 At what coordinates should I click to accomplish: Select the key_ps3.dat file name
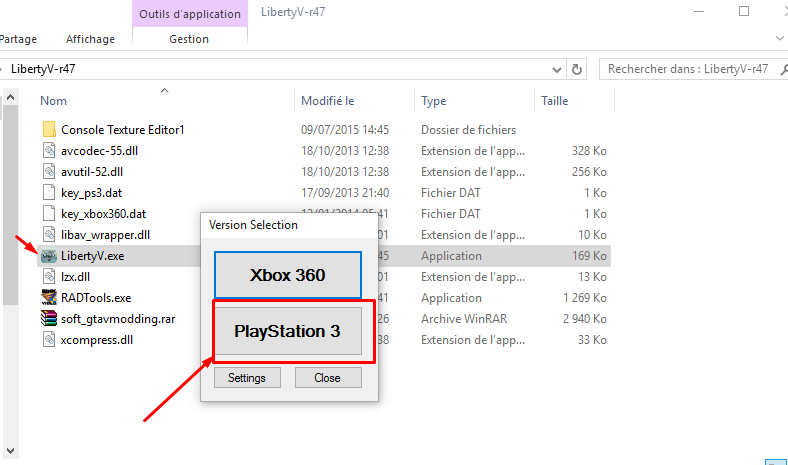[91, 193]
